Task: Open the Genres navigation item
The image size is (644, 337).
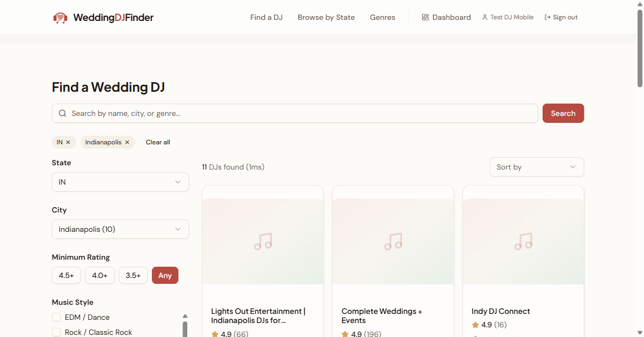Action: click(x=382, y=17)
